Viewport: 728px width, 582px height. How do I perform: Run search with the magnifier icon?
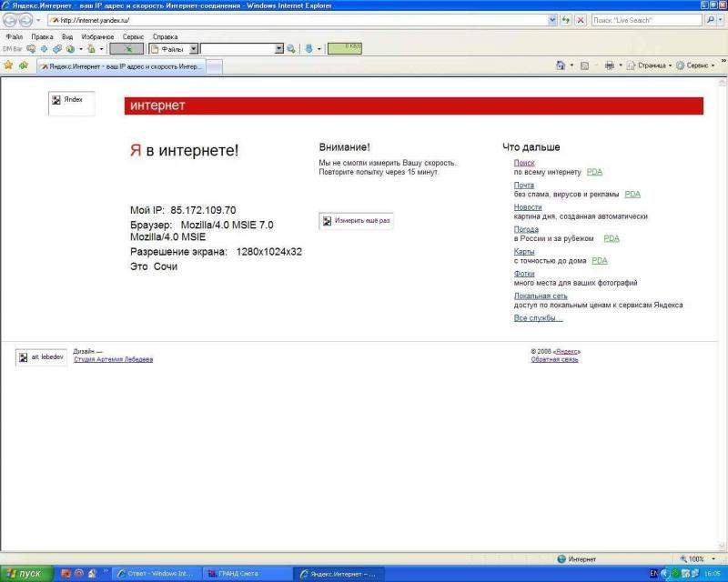710,20
